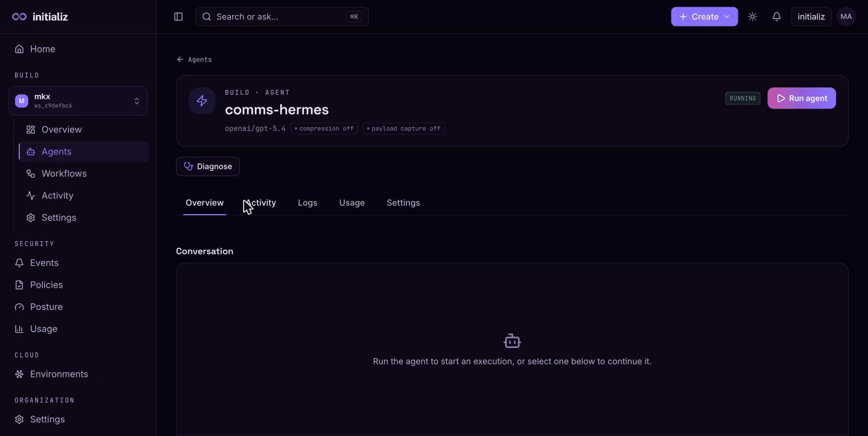Click the ws_c9defbc6 workspace ID
The image size is (868, 436).
(53, 106)
